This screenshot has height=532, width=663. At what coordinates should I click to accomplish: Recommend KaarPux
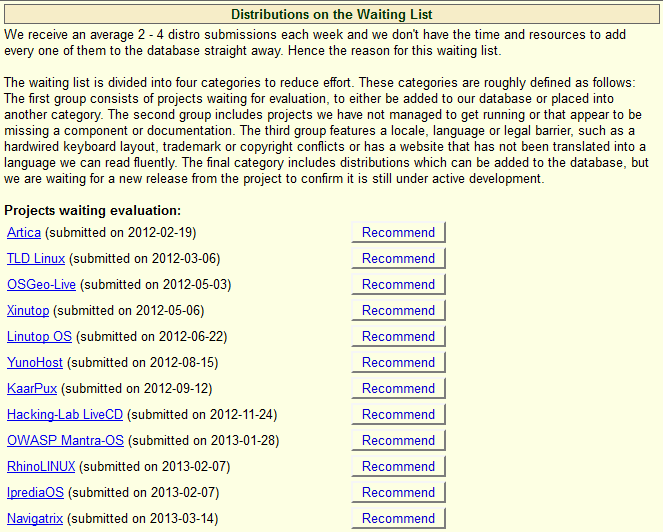(398, 388)
